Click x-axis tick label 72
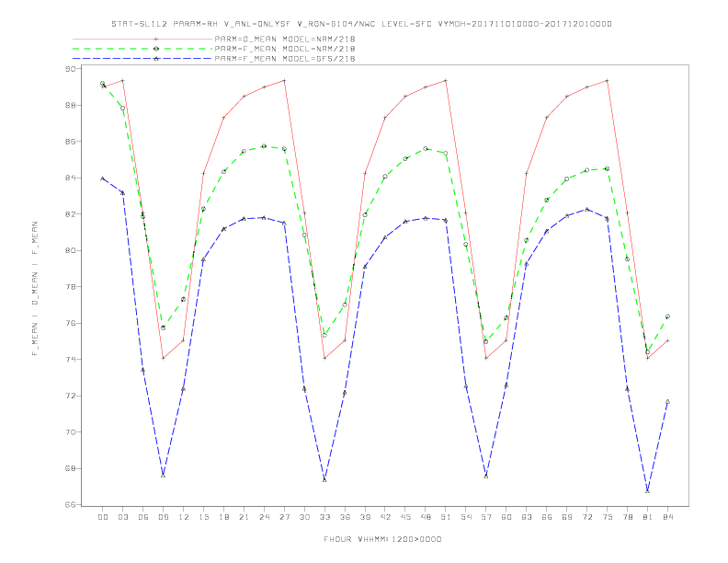 tap(586, 517)
